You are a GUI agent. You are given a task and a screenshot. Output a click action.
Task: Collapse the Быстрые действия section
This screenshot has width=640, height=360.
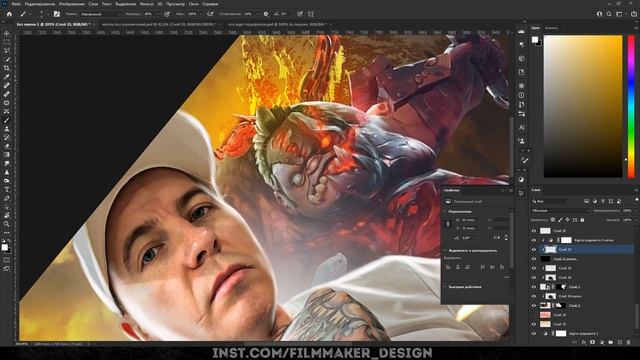(445, 287)
